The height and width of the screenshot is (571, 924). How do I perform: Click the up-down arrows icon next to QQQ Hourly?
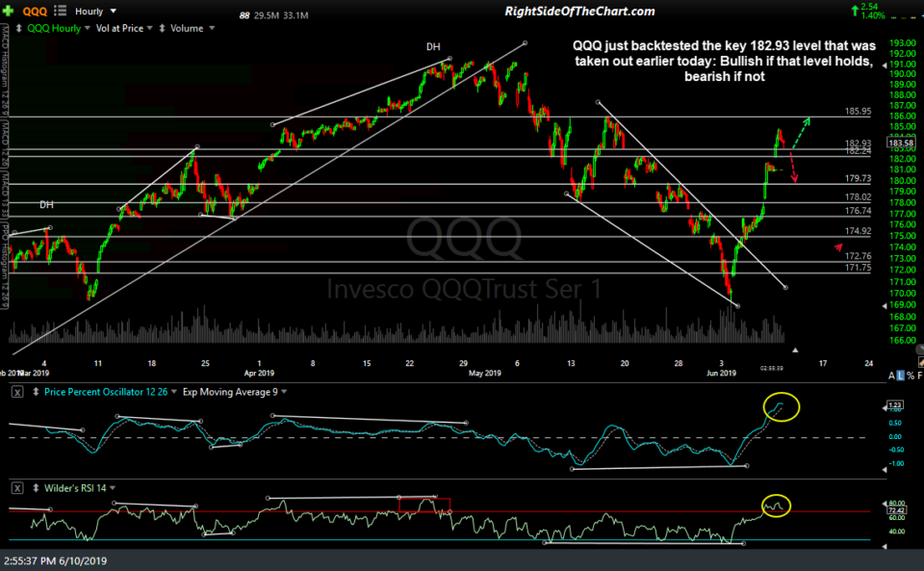tap(18, 28)
